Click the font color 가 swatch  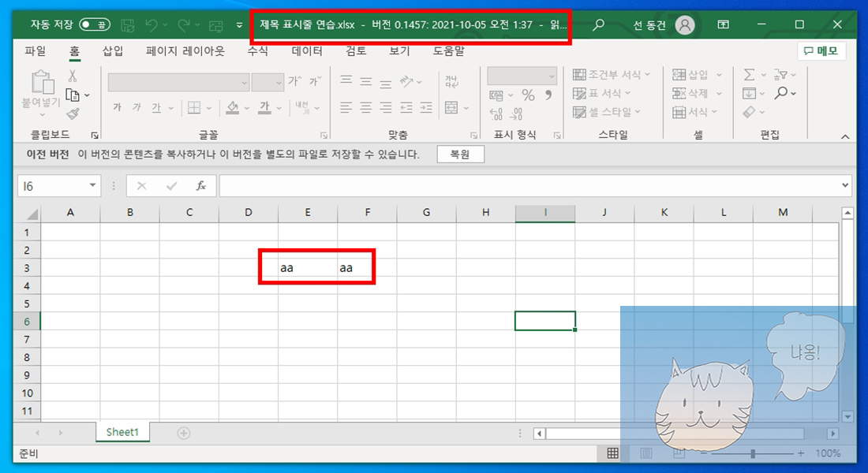[x=265, y=107]
